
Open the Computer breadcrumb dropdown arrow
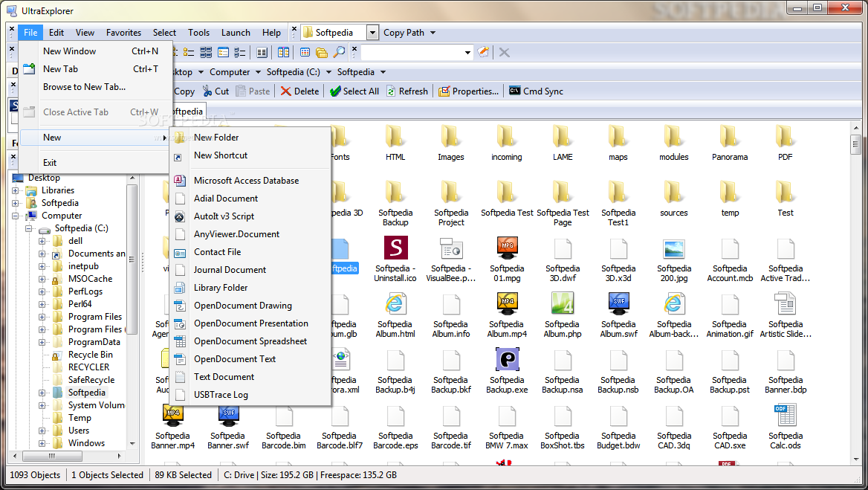(x=258, y=73)
